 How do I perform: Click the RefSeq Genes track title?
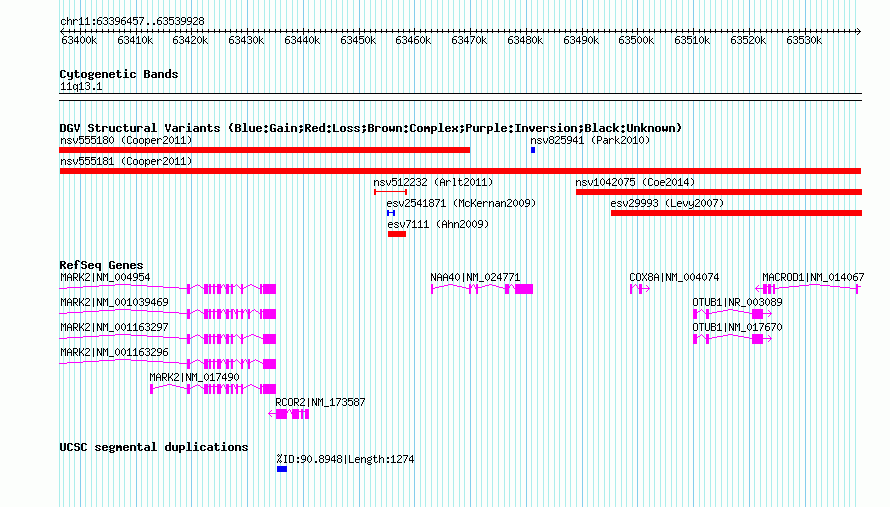101,265
